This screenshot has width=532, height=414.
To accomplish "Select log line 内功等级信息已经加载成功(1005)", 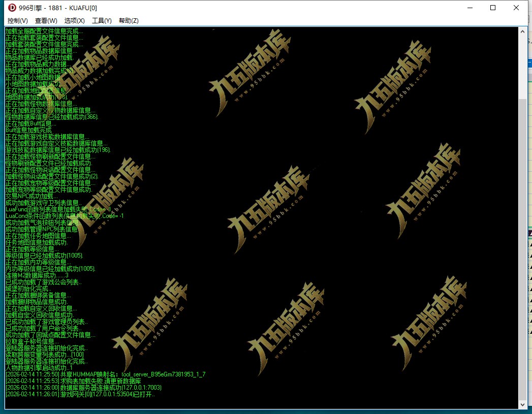I will coord(50,269).
